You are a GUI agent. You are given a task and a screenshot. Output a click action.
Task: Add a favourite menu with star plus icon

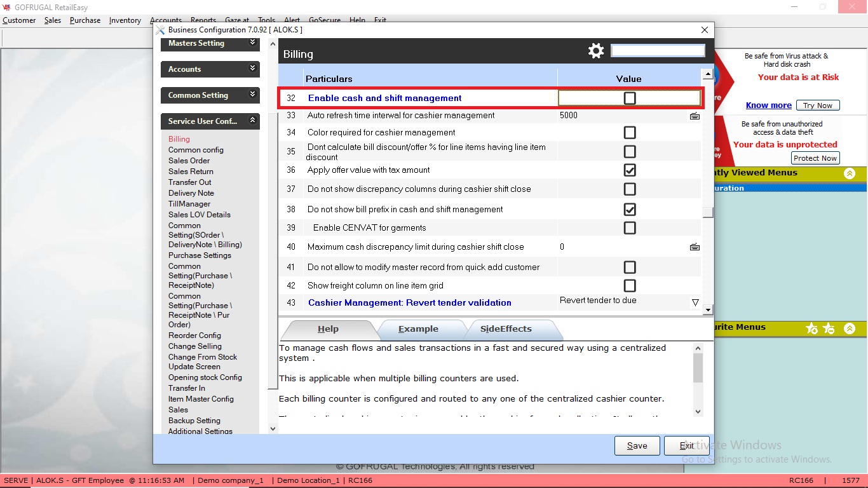tap(811, 329)
